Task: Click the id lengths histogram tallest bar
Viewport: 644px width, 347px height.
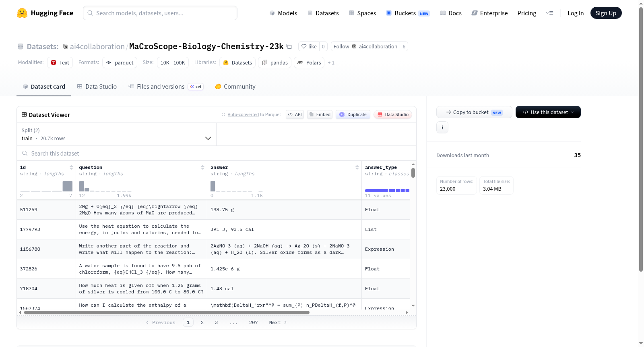Action: (x=68, y=186)
